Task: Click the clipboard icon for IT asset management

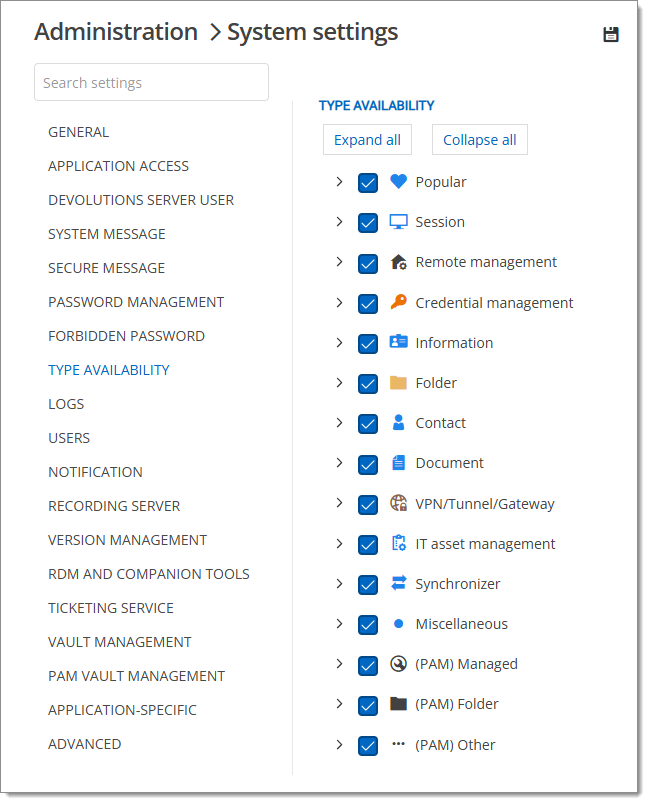Action: coord(398,544)
